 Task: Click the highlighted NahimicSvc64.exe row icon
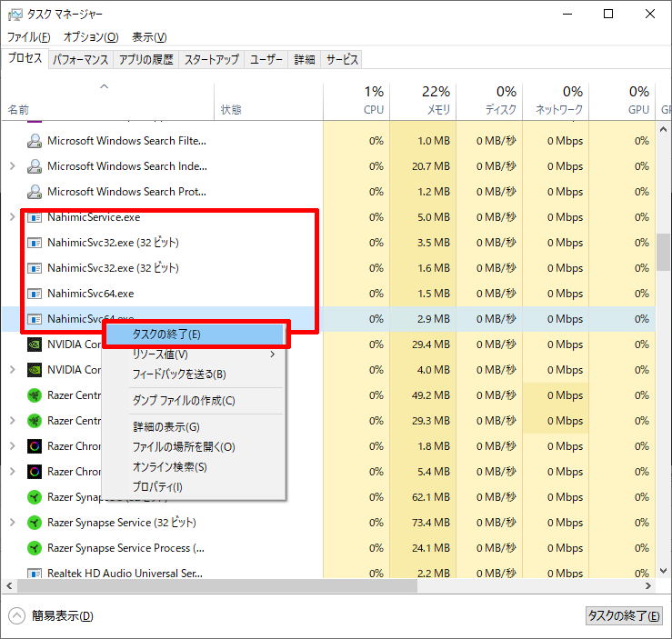35,319
